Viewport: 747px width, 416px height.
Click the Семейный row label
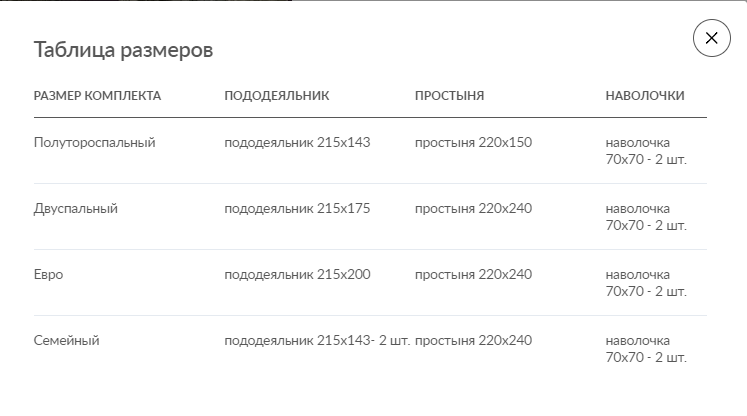click(66, 341)
